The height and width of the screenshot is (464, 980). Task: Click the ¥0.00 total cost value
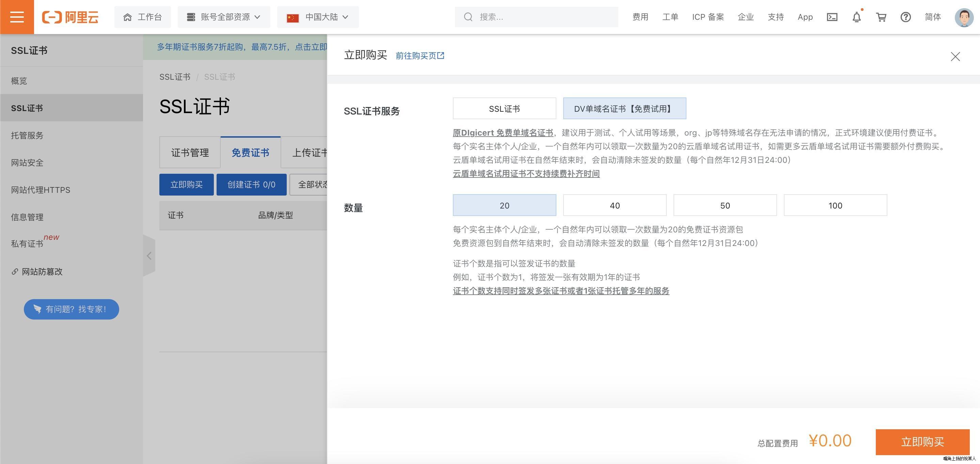tap(830, 441)
